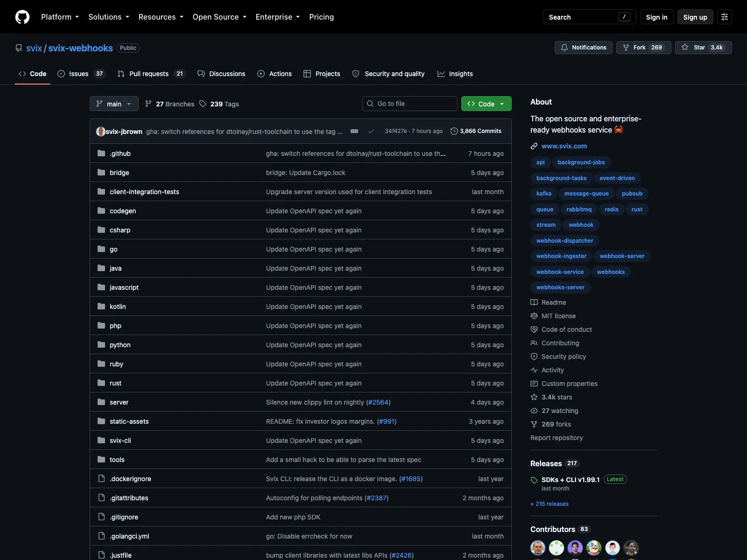The image size is (747, 560).
Task: Switch to the Actions tab
Action: click(275, 74)
